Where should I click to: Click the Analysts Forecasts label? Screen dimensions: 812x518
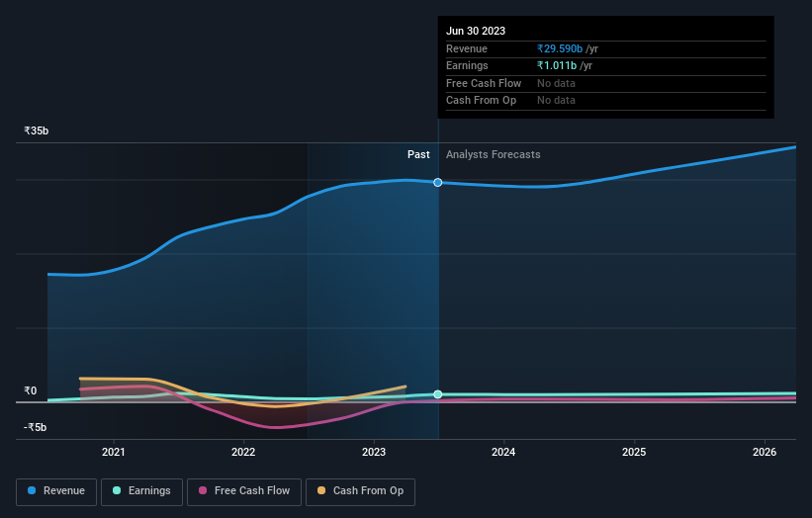pos(493,155)
